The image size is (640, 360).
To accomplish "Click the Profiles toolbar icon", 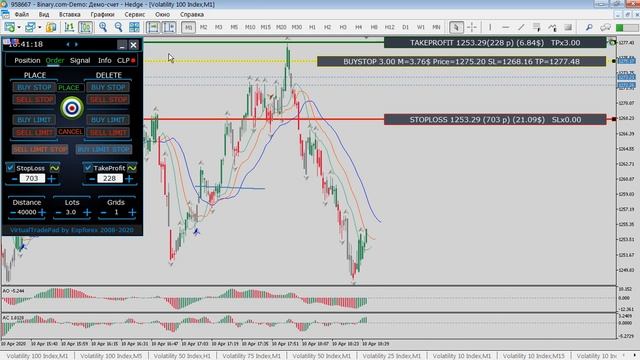I will pos(30,27).
